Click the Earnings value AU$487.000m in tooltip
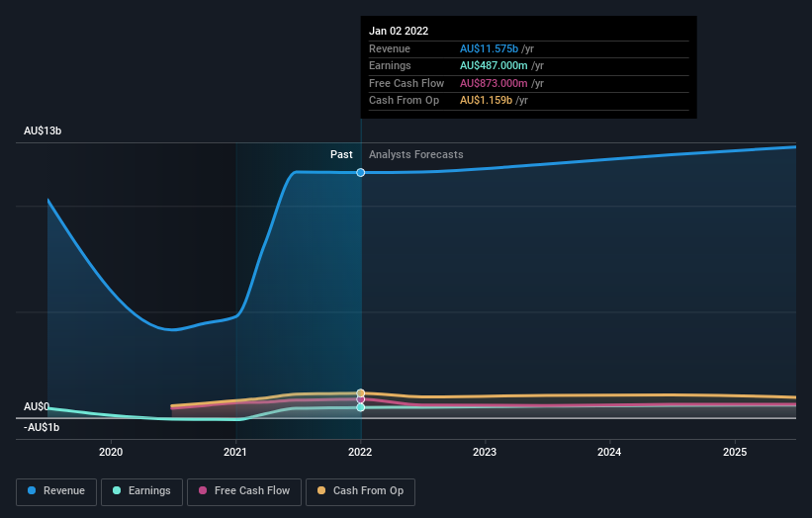Viewport: 812px width, 518px height. (x=494, y=65)
